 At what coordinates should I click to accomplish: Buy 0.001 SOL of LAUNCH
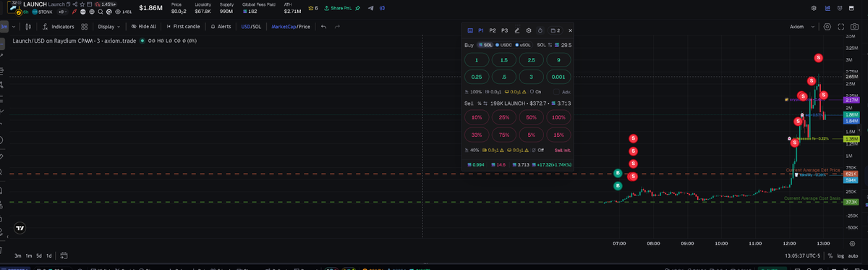tap(558, 77)
